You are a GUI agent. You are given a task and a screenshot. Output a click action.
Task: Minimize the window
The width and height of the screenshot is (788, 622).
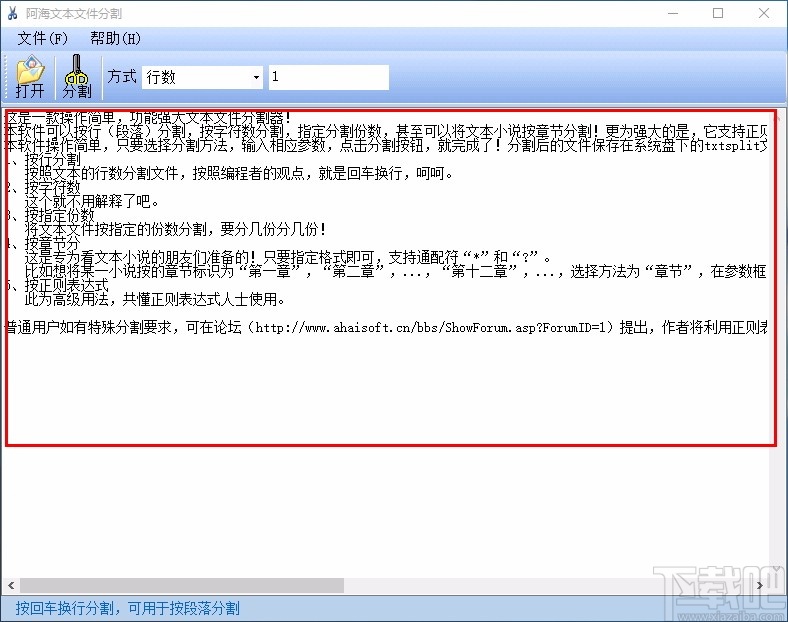coord(673,14)
